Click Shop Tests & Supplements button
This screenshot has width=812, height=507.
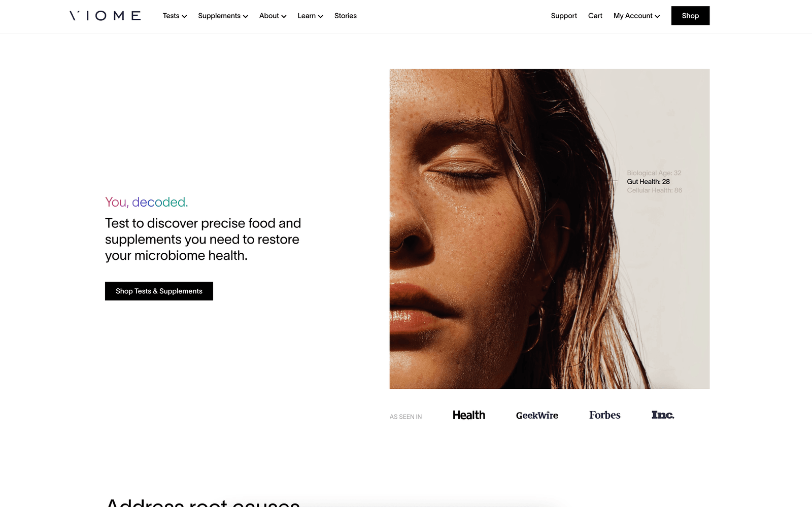(159, 291)
